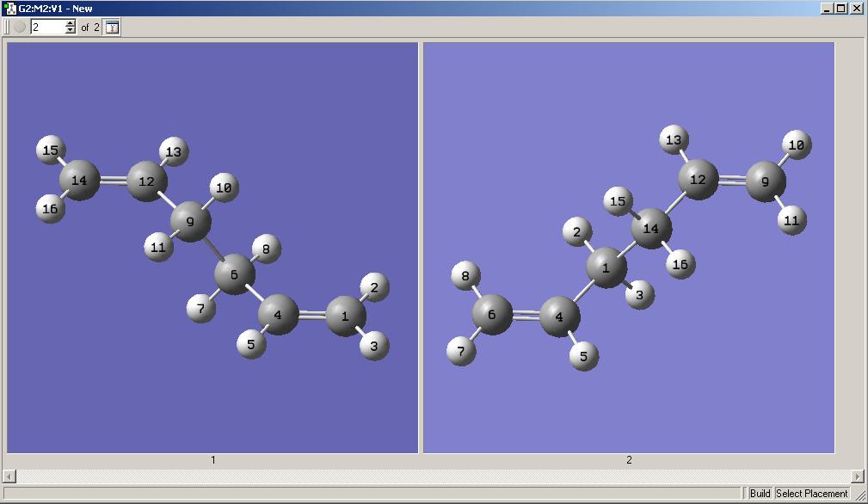The width and height of the screenshot is (868, 504).
Task: Close the G2:M2:V1 window
Action: [856, 9]
